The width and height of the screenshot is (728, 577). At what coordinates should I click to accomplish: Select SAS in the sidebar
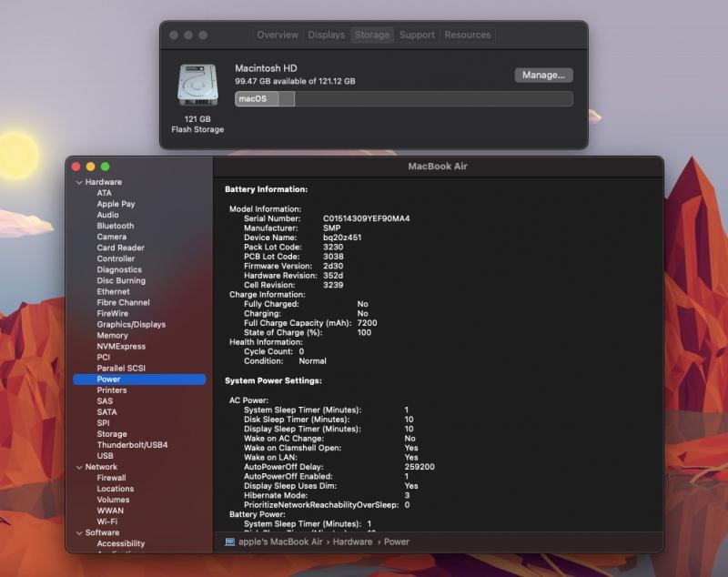105,401
